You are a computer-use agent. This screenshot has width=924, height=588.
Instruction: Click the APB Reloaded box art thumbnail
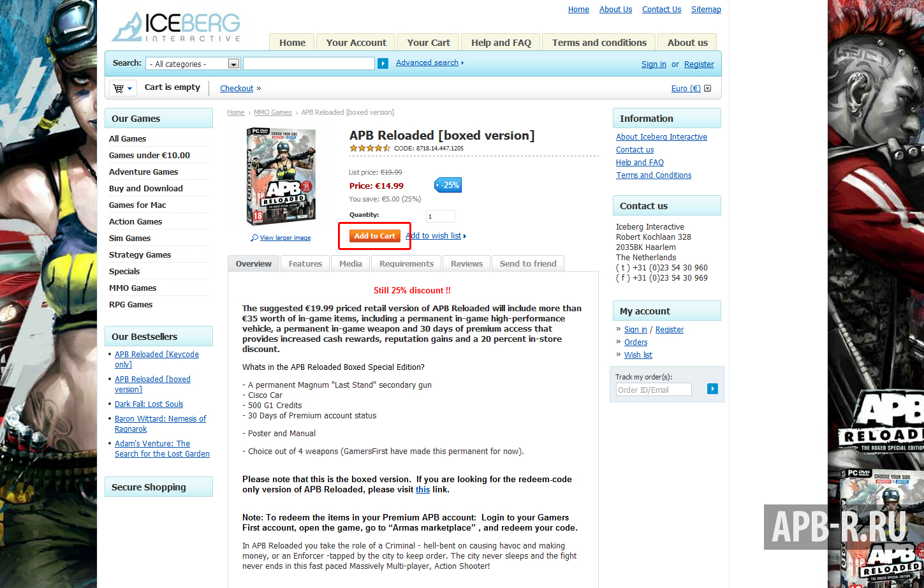pos(281,177)
